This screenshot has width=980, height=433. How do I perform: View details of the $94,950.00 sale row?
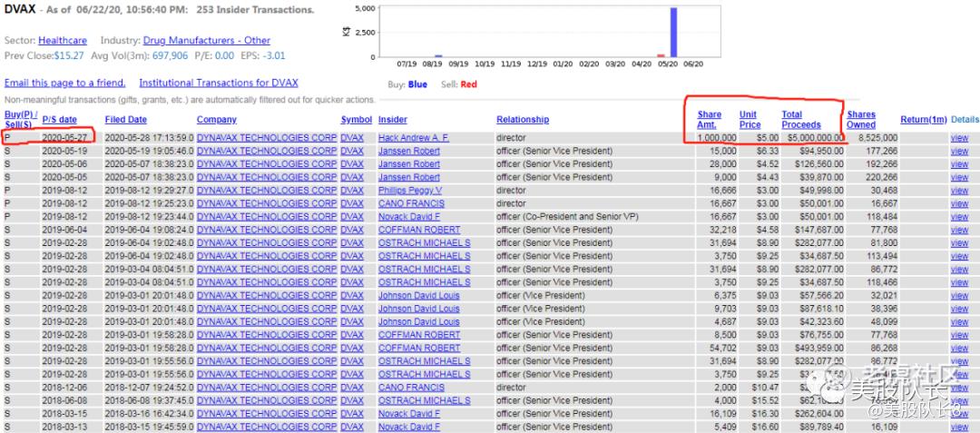[x=959, y=151]
